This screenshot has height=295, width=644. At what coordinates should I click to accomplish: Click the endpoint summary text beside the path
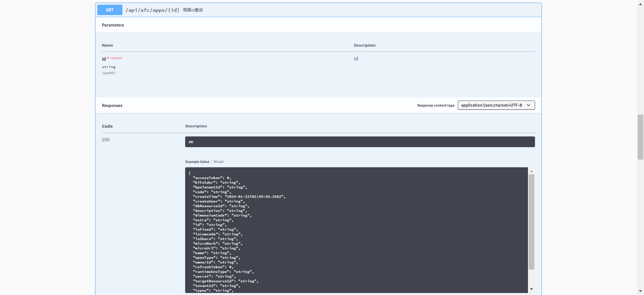coord(193,10)
